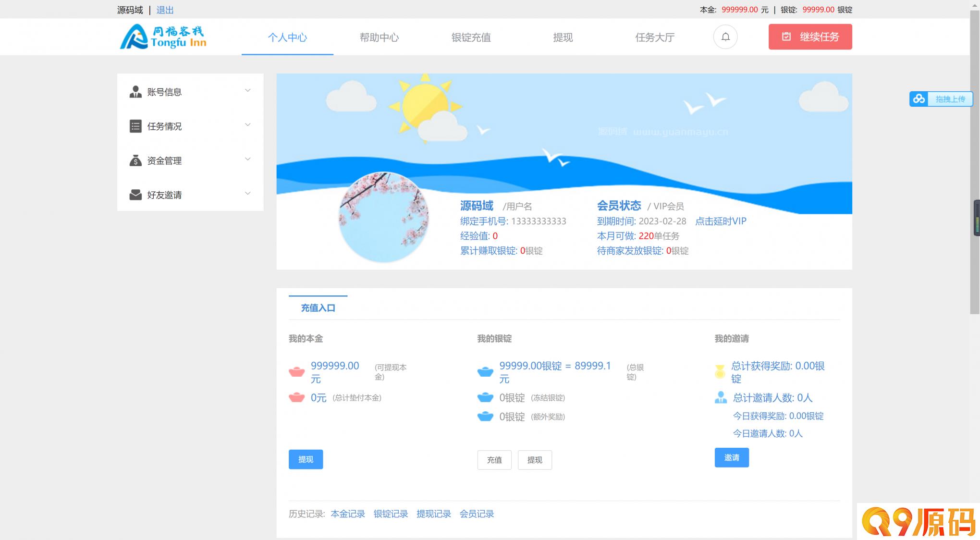Click blue 提现 button under 我的本金
This screenshot has height=540, width=980.
[306, 459]
